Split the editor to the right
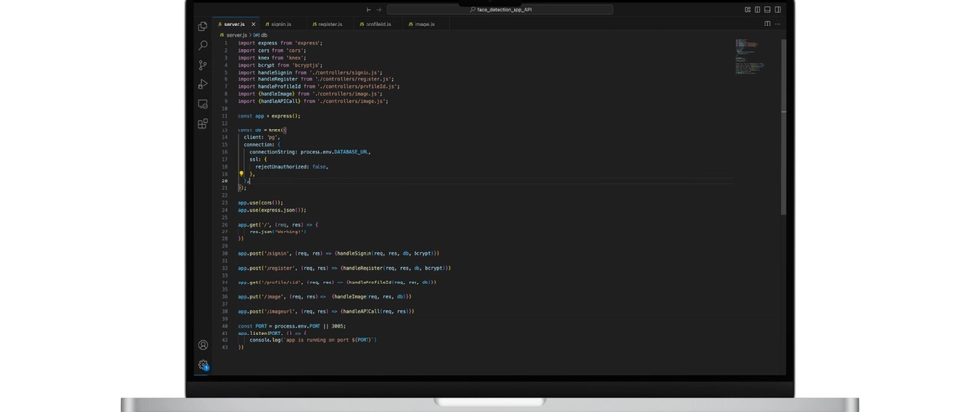The image size is (980, 412). click(767, 24)
